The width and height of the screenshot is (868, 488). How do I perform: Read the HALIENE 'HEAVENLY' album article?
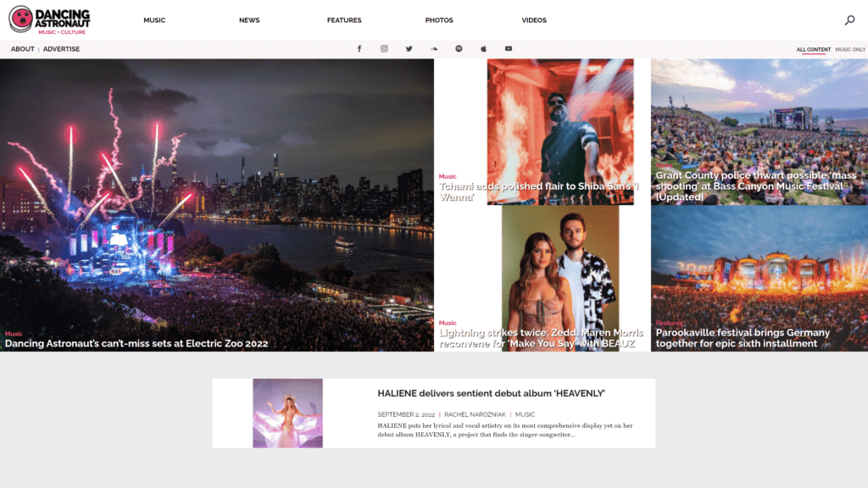[x=491, y=393]
